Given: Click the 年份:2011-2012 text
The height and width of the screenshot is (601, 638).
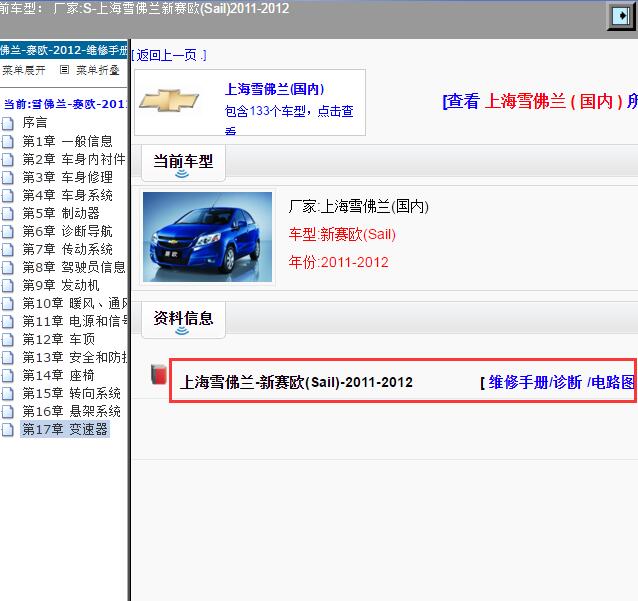Looking at the screenshot, I should point(339,262).
